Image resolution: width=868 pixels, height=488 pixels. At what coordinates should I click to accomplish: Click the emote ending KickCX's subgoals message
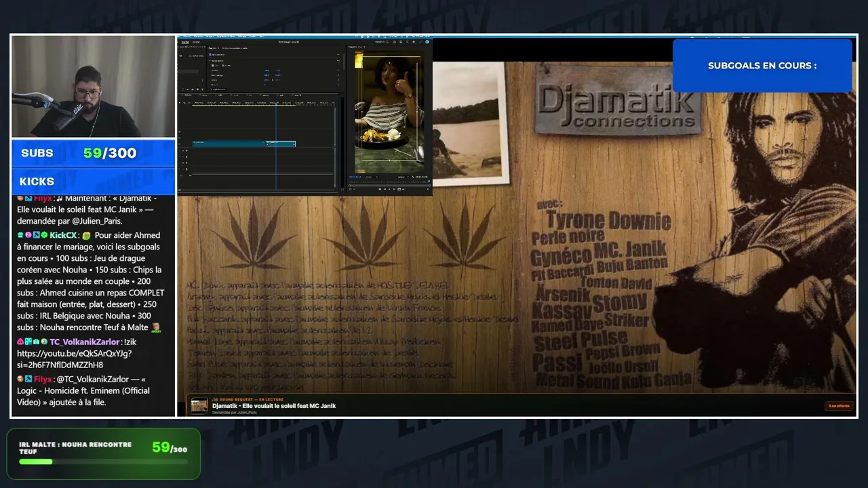point(155,327)
